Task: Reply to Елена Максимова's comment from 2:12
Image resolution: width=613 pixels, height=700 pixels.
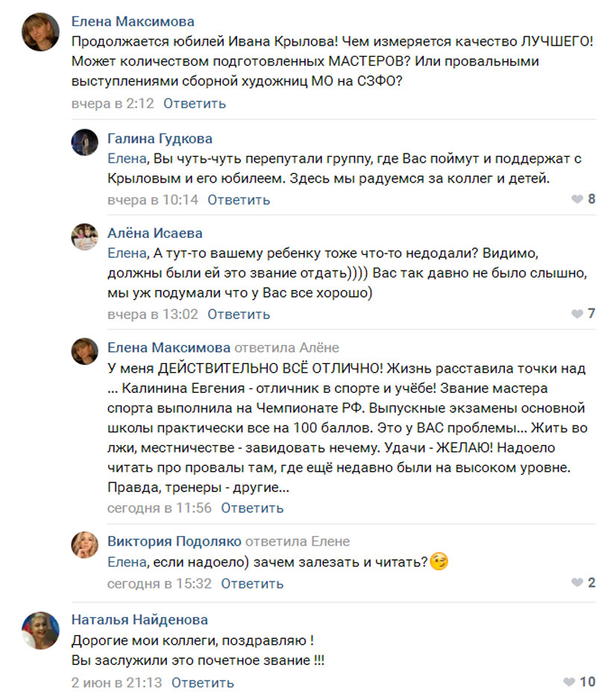Action: 195,104
